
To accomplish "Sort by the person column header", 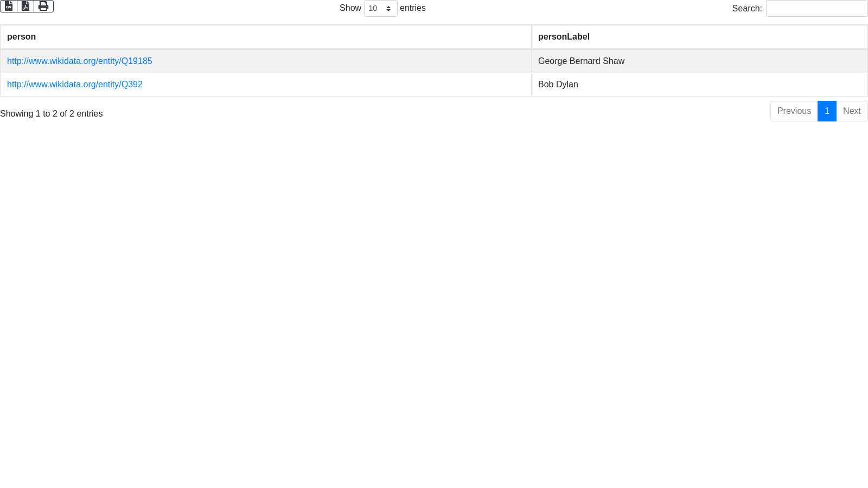I will [22, 37].
